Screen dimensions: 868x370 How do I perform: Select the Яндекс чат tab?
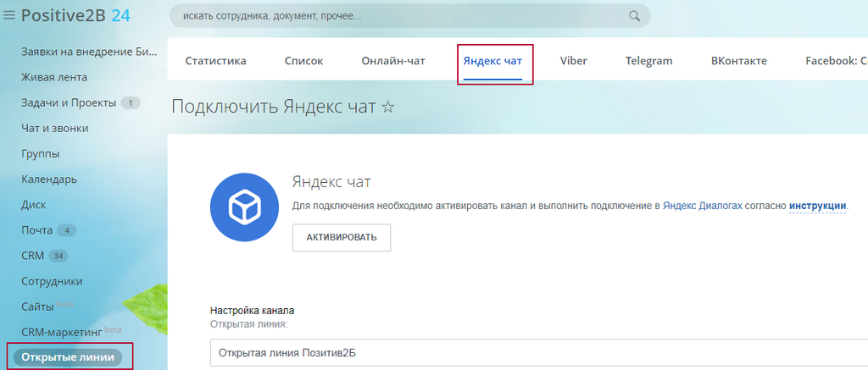point(492,61)
